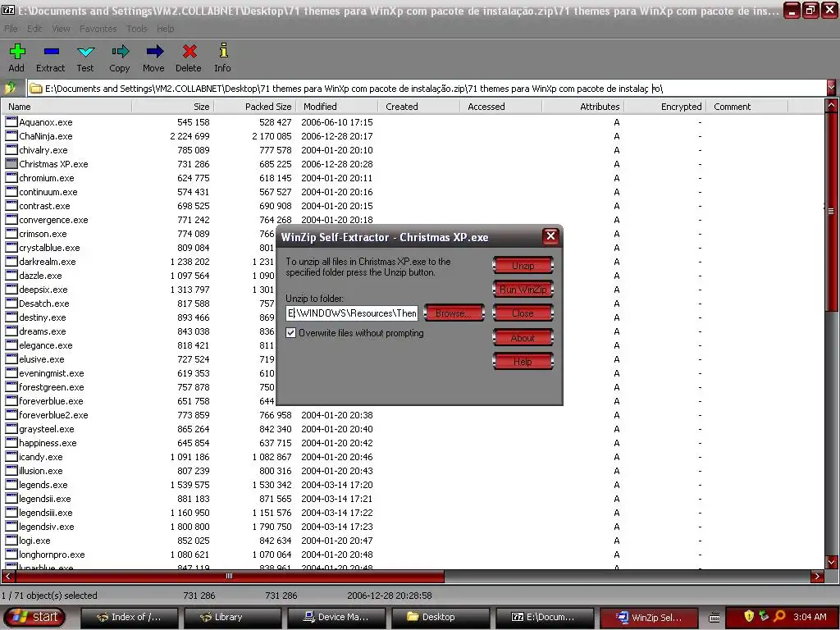Click the ChaNinja.exe file icon

[11, 135]
